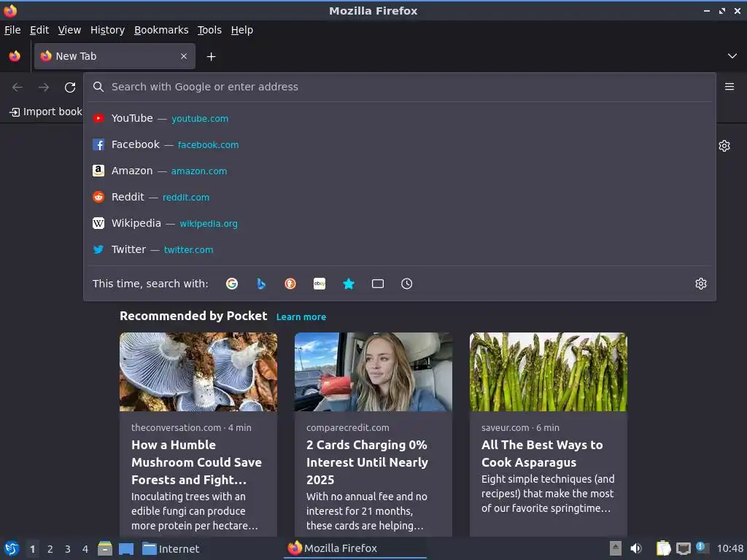
Task: Close the New Tab tab
Action: tap(184, 56)
